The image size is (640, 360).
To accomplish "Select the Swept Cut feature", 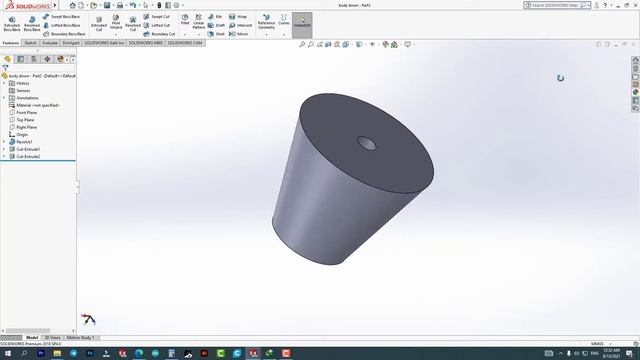I will (156, 17).
